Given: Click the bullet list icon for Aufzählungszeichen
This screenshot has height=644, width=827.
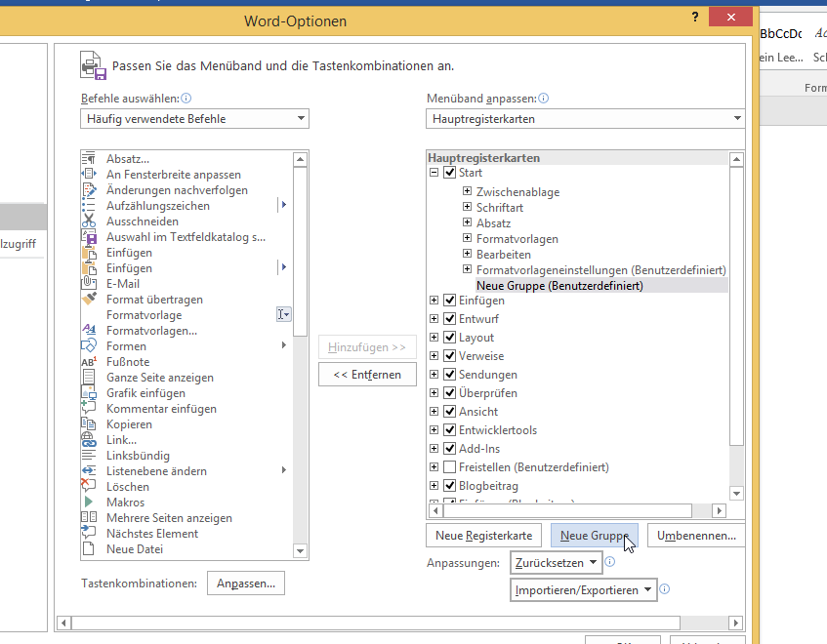Looking at the screenshot, I should point(89,206).
